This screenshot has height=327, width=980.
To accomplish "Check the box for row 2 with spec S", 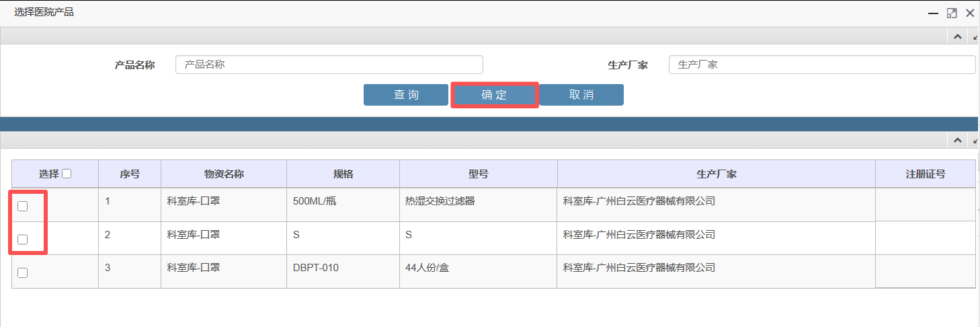I will click(22, 240).
